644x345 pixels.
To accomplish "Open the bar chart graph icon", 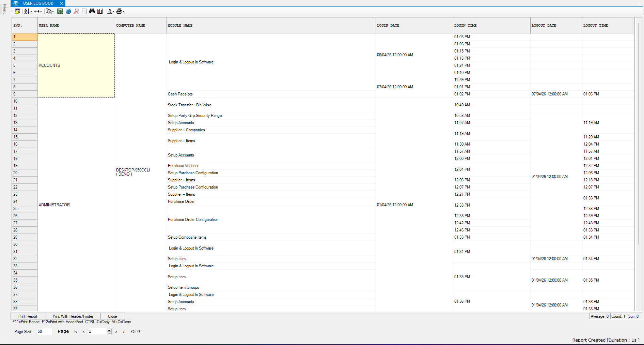I will pos(100,11).
